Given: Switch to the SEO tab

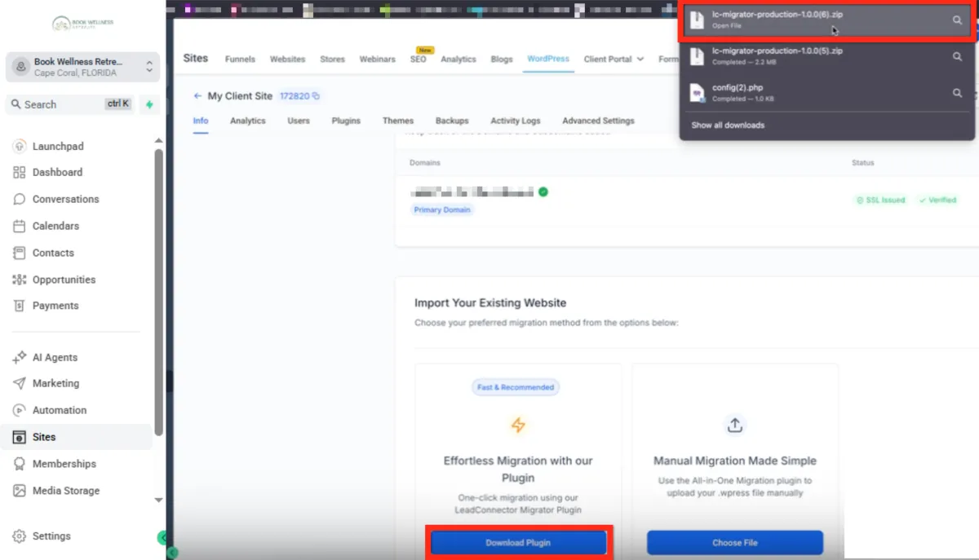Looking at the screenshot, I should click(418, 60).
